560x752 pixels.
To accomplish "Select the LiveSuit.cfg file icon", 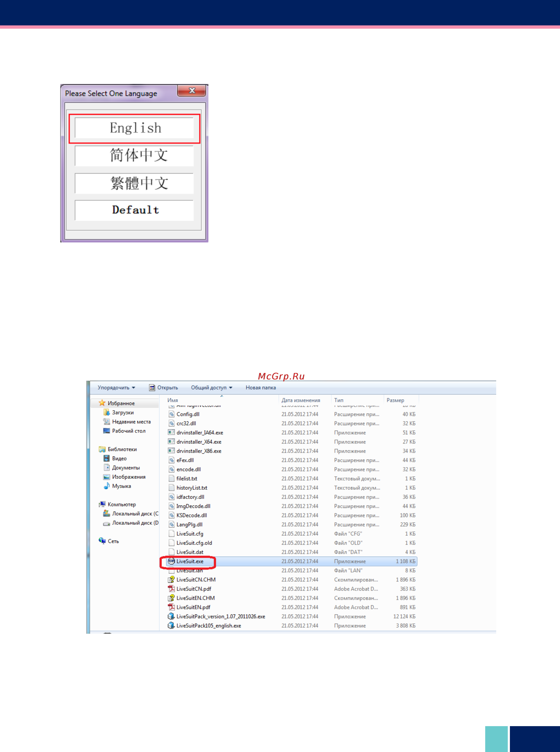I will pos(171,534).
